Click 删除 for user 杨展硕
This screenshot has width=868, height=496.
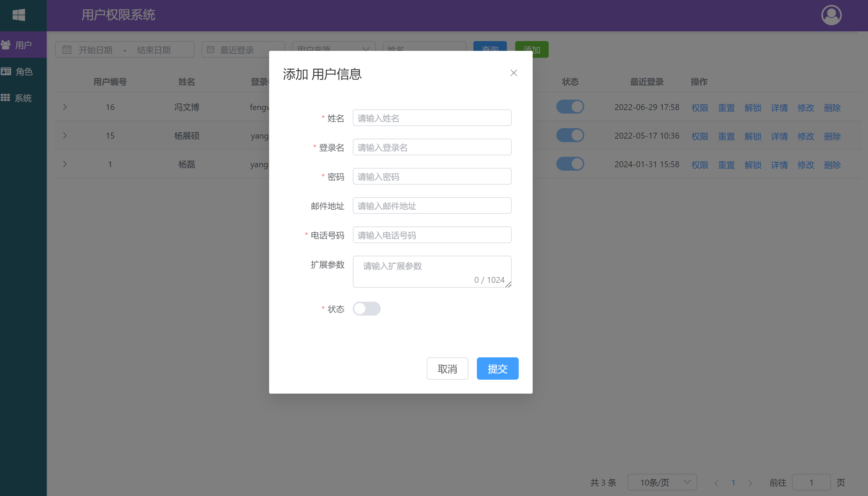(x=832, y=136)
